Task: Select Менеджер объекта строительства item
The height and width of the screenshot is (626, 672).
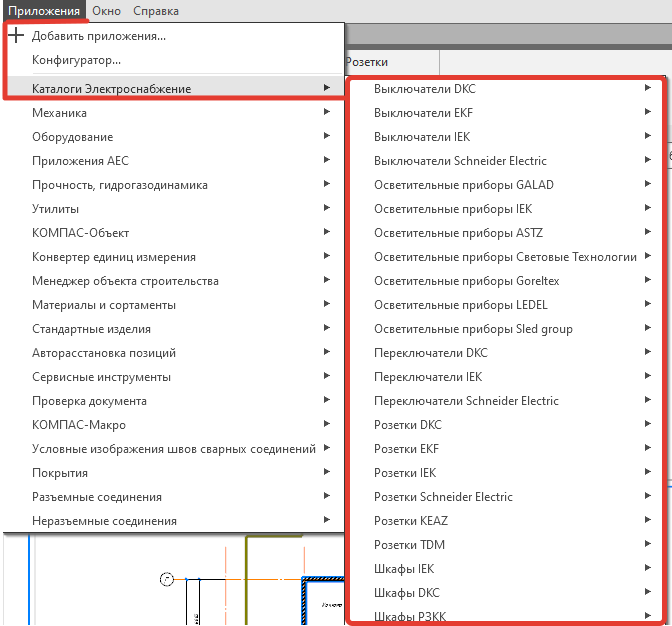Action: tap(125, 281)
